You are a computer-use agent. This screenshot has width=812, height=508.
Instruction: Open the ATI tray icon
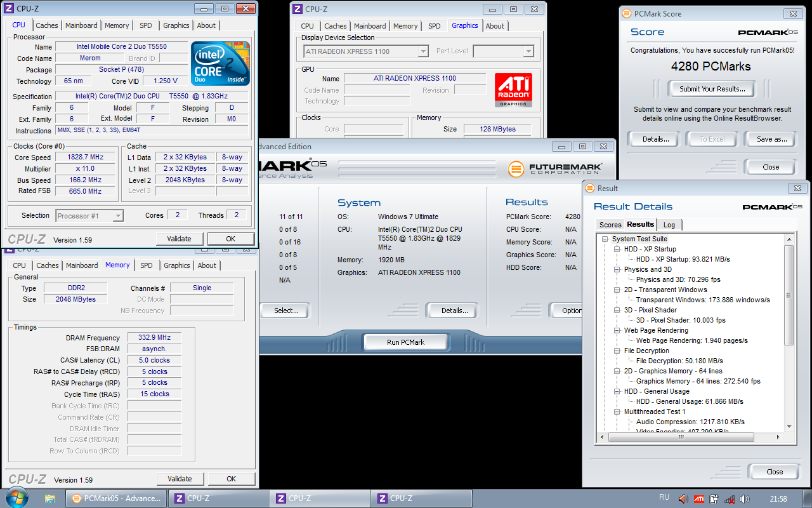tap(699, 499)
